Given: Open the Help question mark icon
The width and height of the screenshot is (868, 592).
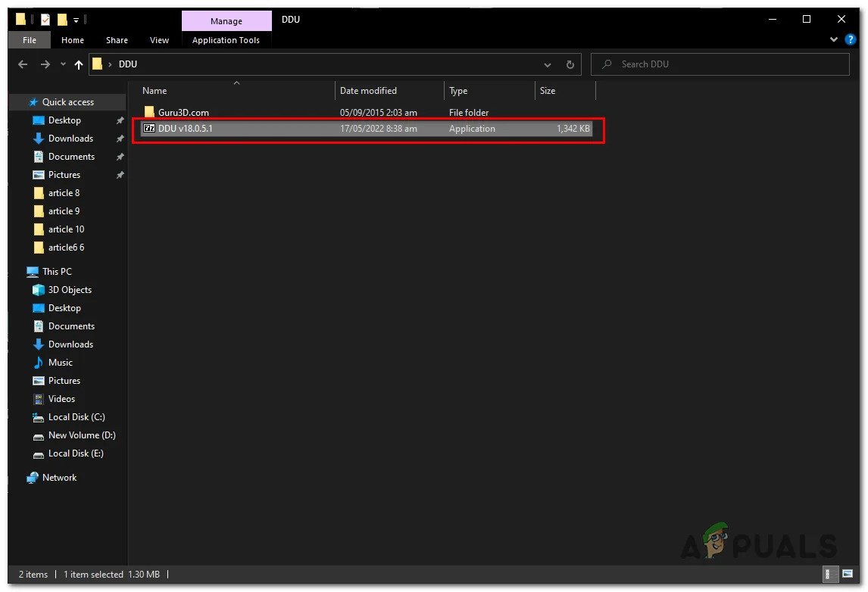Looking at the screenshot, I should point(851,39).
